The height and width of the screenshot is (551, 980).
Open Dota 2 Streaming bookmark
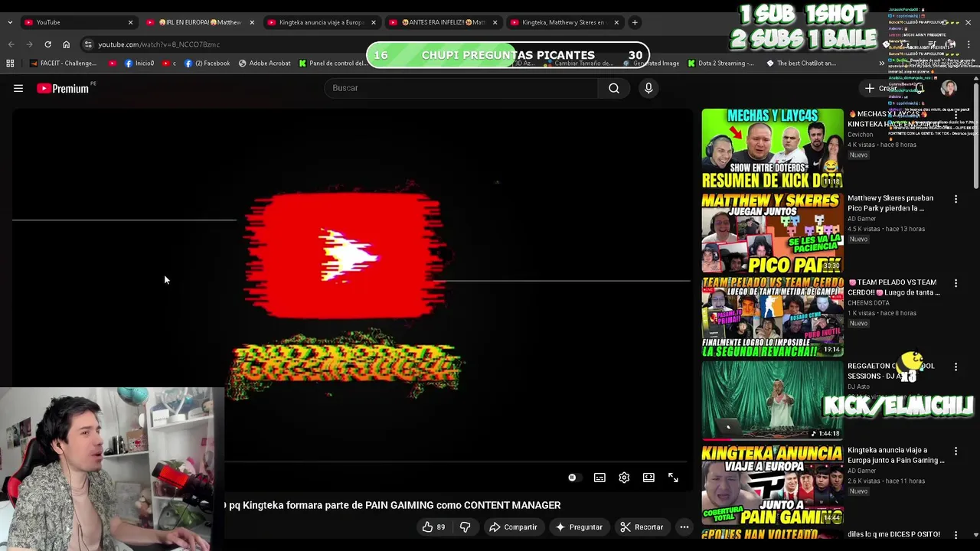pyautogui.click(x=720, y=64)
